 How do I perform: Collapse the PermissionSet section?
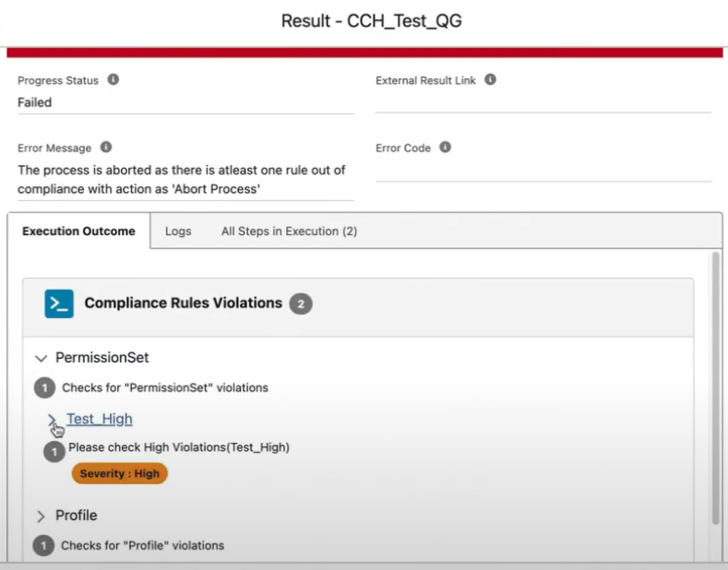pyautogui.click(x=42, y=358)
